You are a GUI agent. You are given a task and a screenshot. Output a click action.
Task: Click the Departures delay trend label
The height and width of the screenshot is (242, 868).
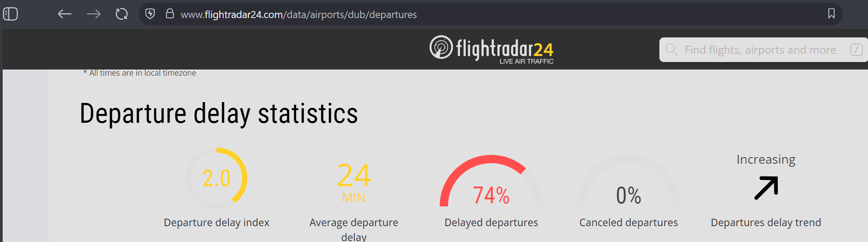(x=766, y=223)
